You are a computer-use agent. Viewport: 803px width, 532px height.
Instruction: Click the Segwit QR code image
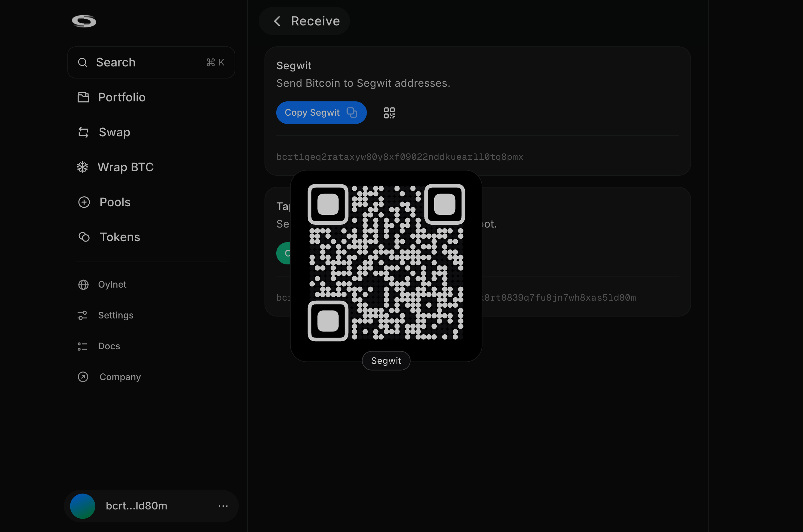[386, 262]
